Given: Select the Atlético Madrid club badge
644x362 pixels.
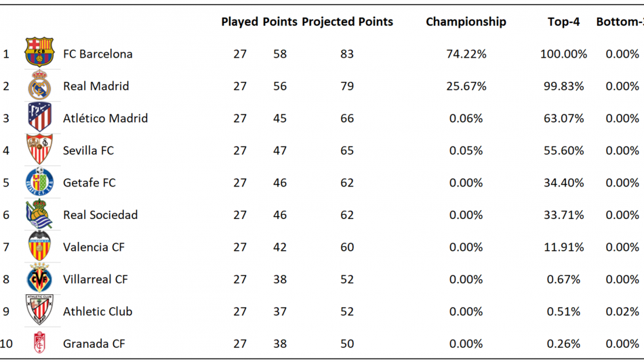Looking at the screenshot, I should coord(39,117).
